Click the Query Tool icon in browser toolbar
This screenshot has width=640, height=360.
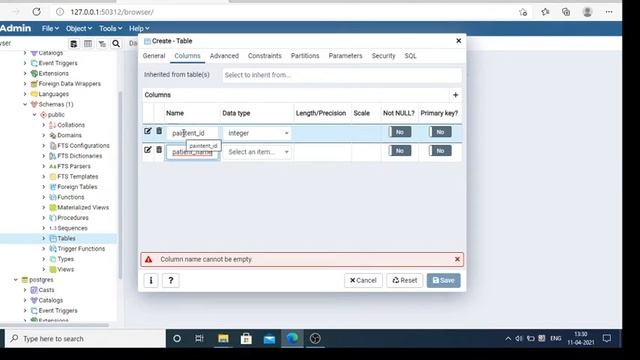73,44
